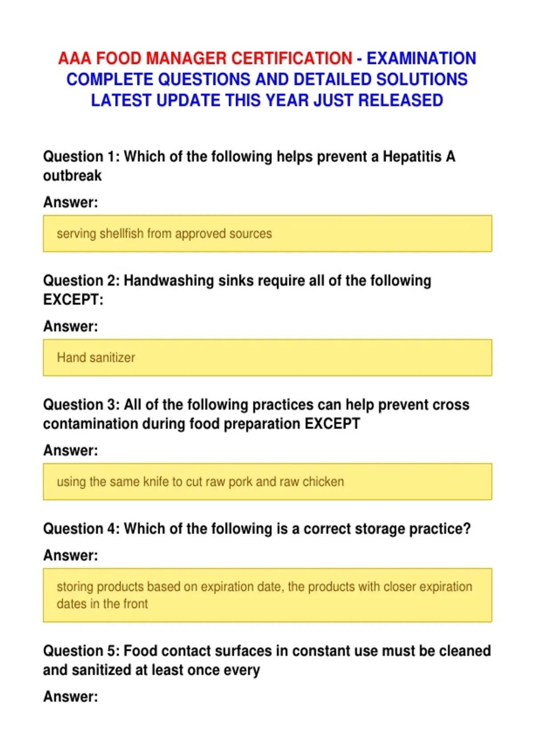Select the storing products by expiration date box
Image resolution: width=534 pixels, height=756 pixels.
[x=267, y=595]
